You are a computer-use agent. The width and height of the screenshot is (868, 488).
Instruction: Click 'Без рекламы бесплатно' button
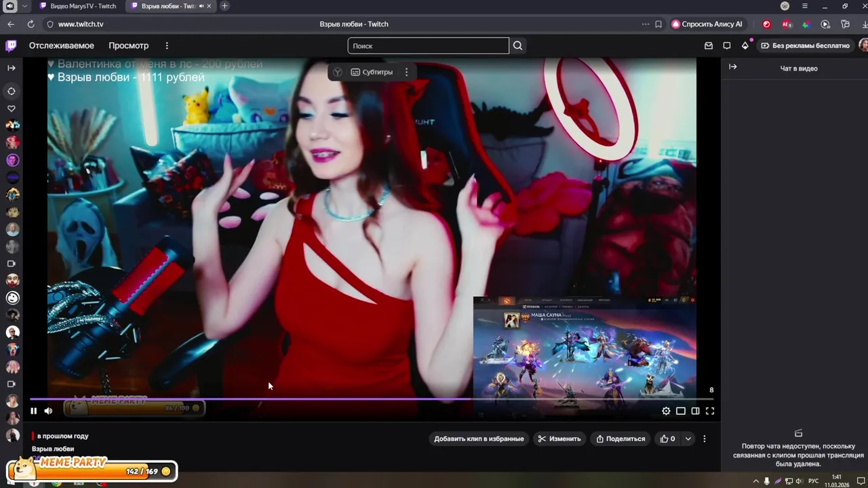click(805, 45)
